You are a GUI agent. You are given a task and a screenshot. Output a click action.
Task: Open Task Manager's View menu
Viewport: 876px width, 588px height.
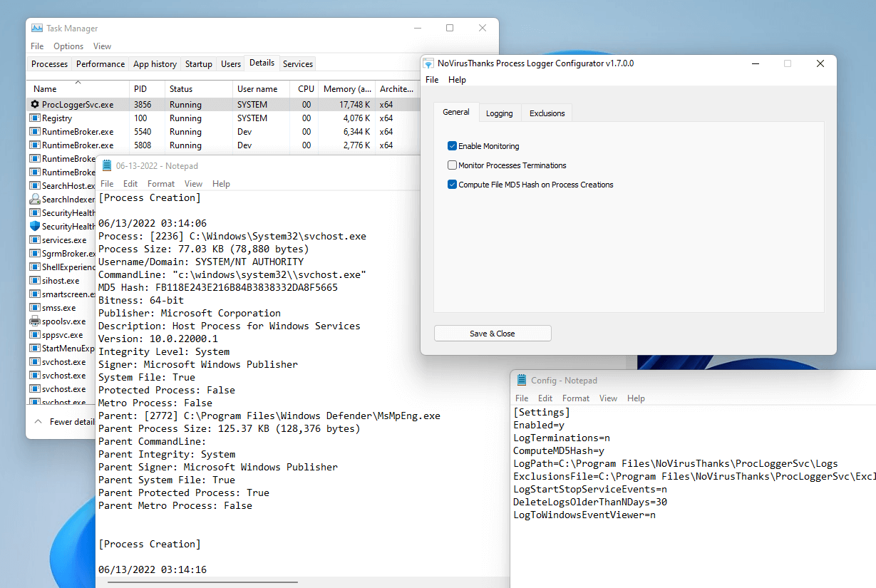click(102, 46)
